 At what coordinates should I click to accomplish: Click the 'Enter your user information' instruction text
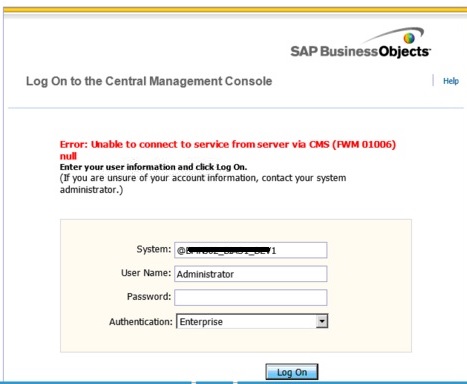pos(153,167)
